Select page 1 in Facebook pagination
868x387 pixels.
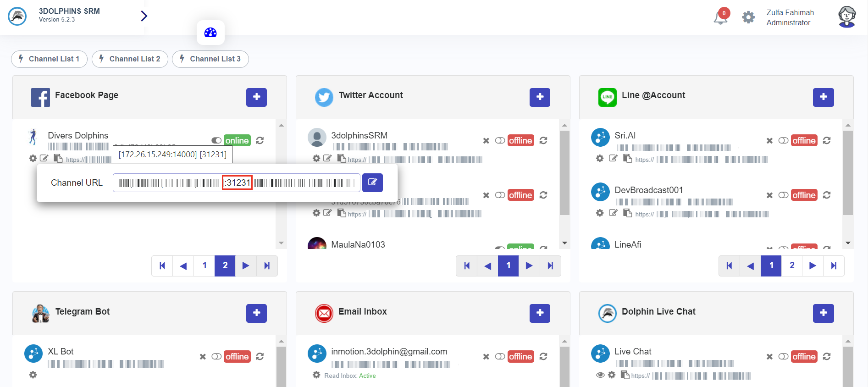(205, 265)
